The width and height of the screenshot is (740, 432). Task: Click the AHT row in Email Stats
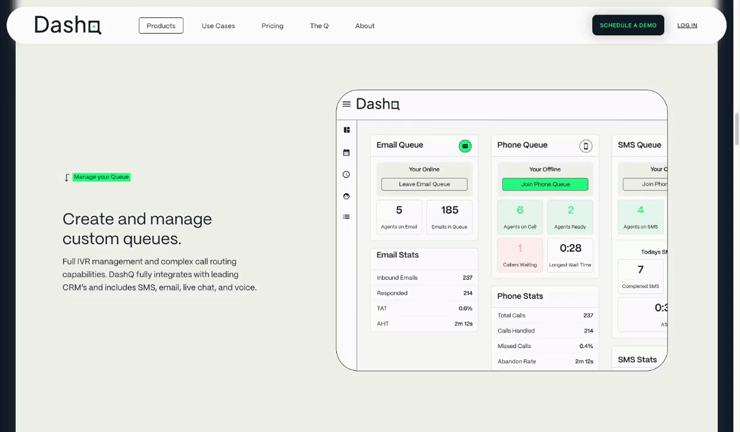click(x=424, y=324)
